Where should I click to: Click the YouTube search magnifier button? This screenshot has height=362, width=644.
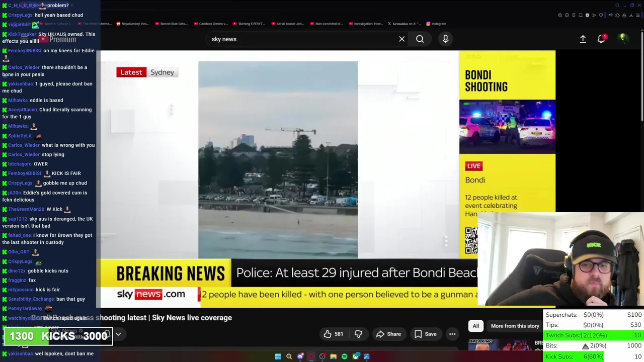tap(420, 39)
